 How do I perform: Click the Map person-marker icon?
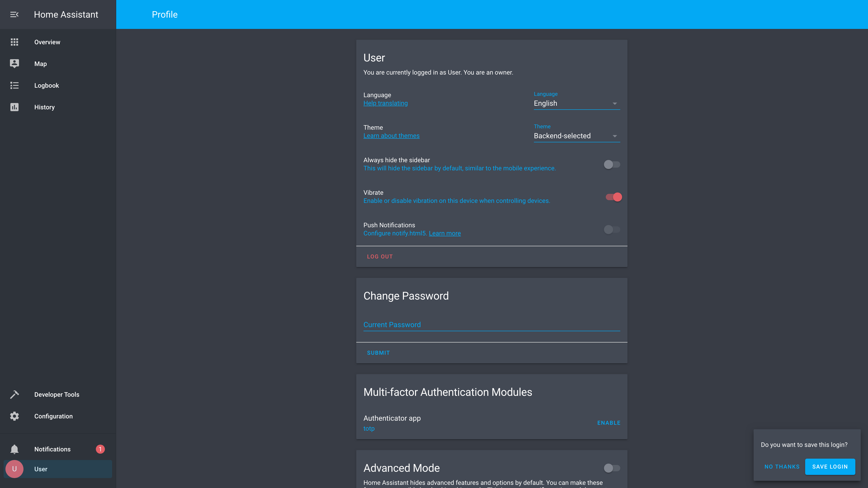[x=14, y=64]
